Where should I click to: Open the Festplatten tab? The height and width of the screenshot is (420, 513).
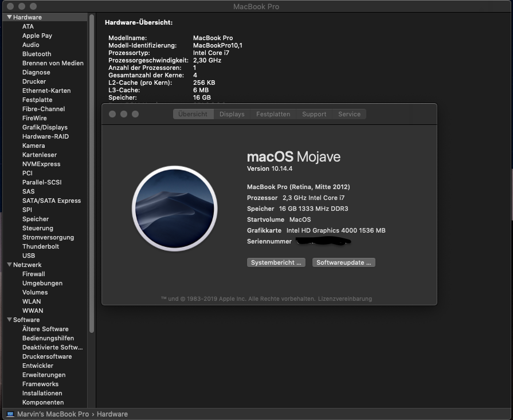tap(273, 114)
